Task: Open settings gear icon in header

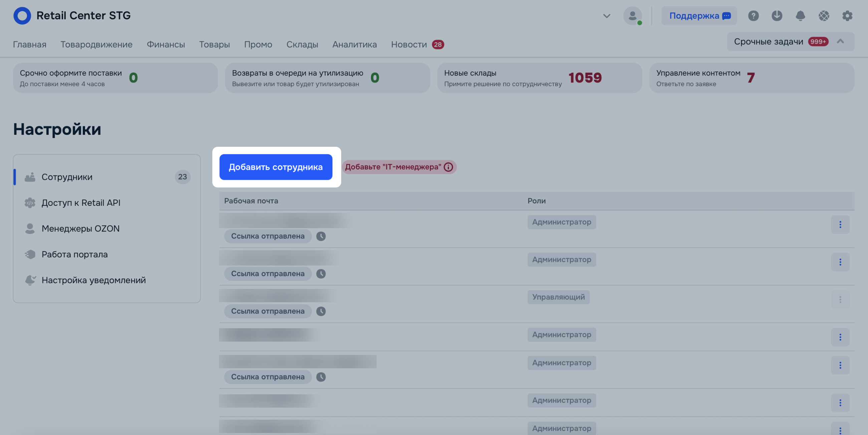Action: coord(847,16)
